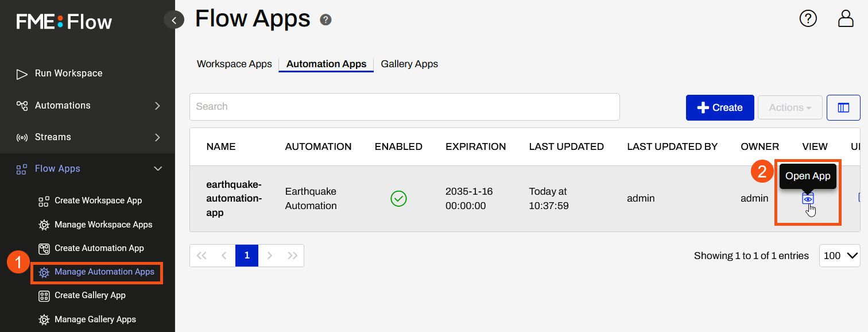Open the Actions dropdown

click(790, 107)
